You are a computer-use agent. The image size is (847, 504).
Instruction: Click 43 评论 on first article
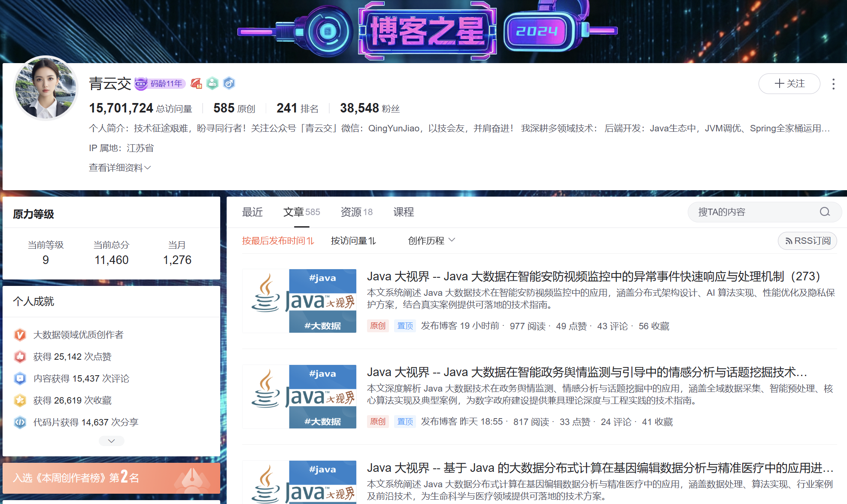[x=613, y=326]
